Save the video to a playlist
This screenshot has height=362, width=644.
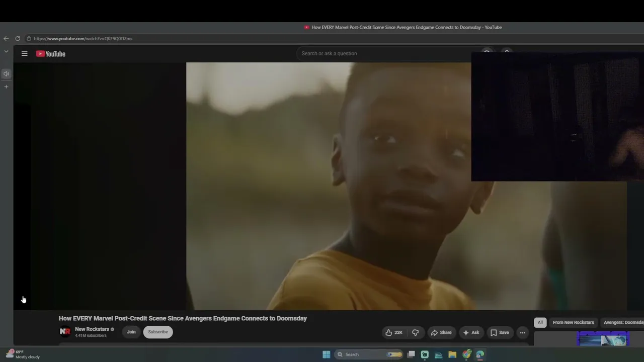(x=500, y=332)
